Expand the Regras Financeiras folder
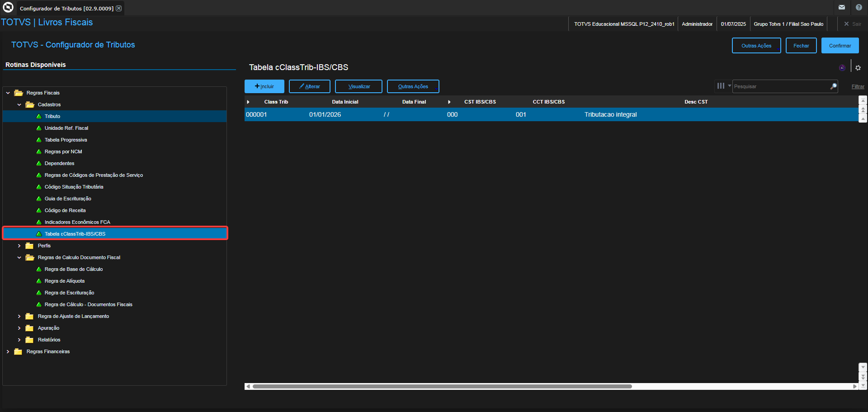 point(8,351)
